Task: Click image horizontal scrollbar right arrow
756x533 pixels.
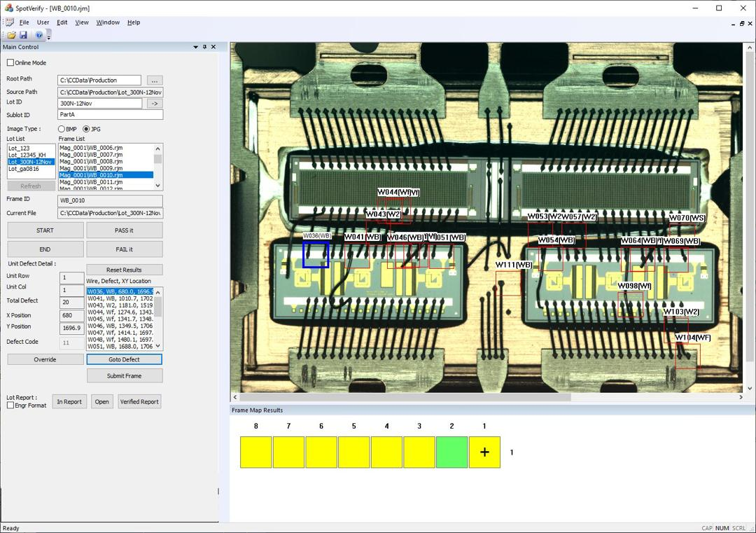Action: click(741, 397)
